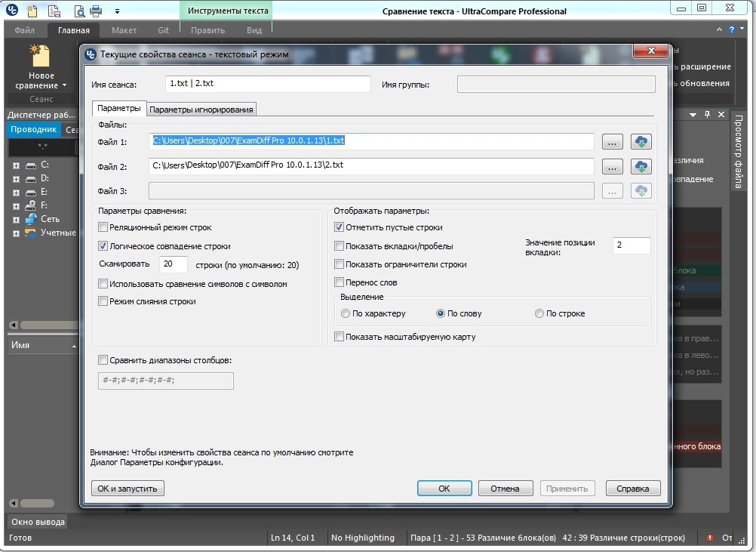Open print preview from quick access toolbar
This screenshot has height=552, width=756.
pos(78,10)
